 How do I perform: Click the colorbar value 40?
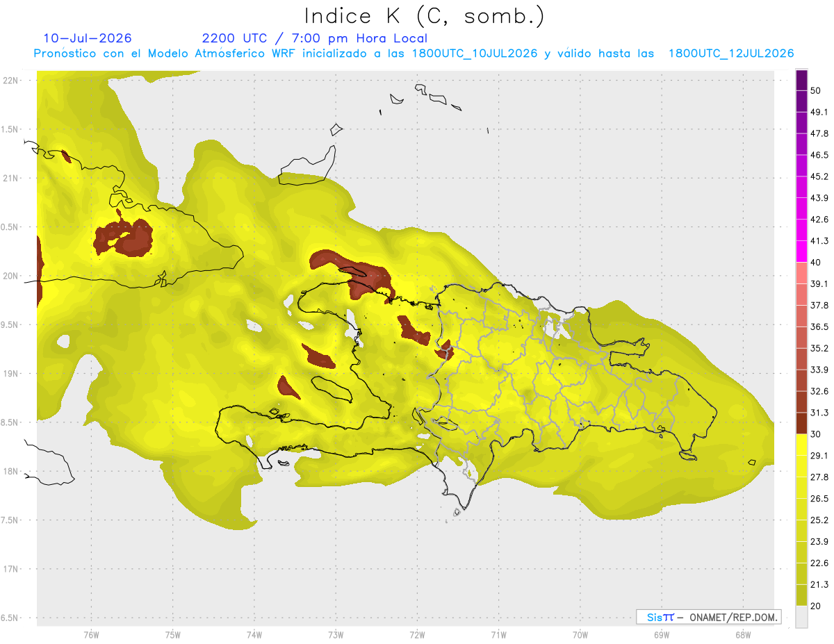(817, 263)
